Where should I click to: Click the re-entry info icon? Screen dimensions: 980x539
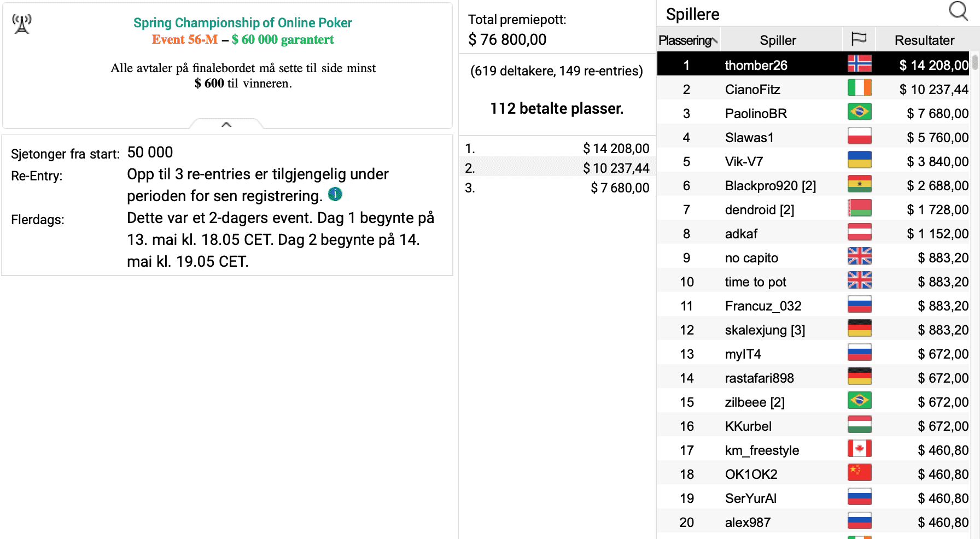click(x=335, y=194)
